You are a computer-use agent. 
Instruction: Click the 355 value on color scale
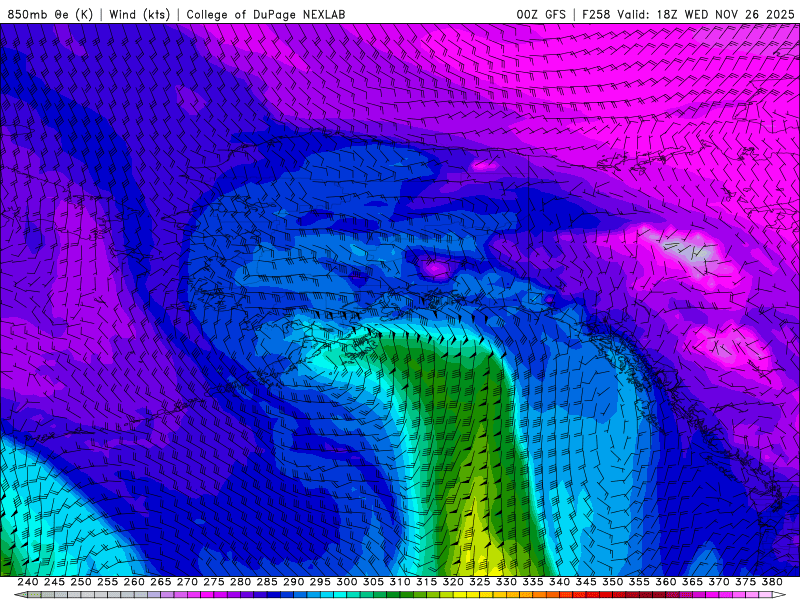pyautogui.click(x=639, y=582)
